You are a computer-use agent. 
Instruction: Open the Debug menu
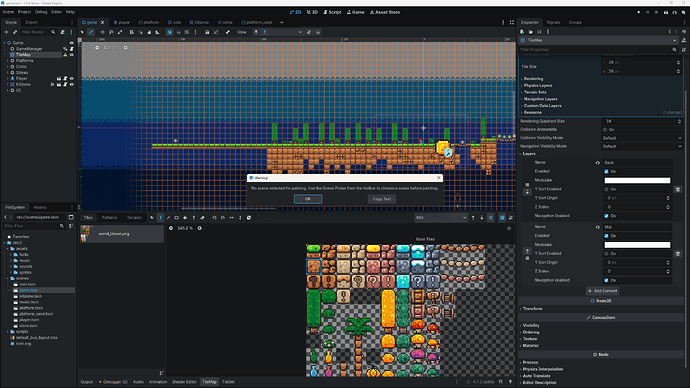[41, 12]
